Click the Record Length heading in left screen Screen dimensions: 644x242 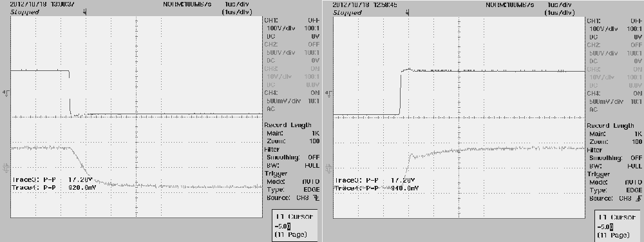coord(288,125)
